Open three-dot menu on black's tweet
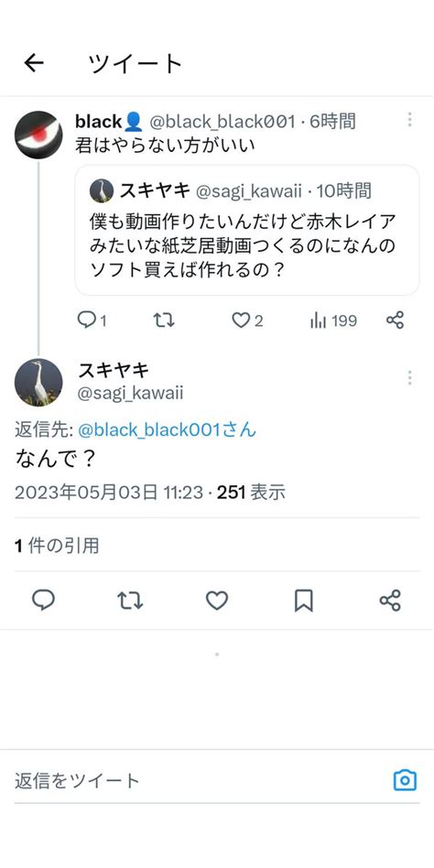Viewport: 434px width, 868px height. [409, 120]
